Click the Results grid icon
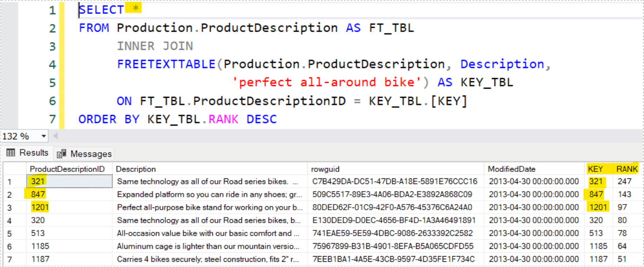644x267 pixels. click(11, 153)
